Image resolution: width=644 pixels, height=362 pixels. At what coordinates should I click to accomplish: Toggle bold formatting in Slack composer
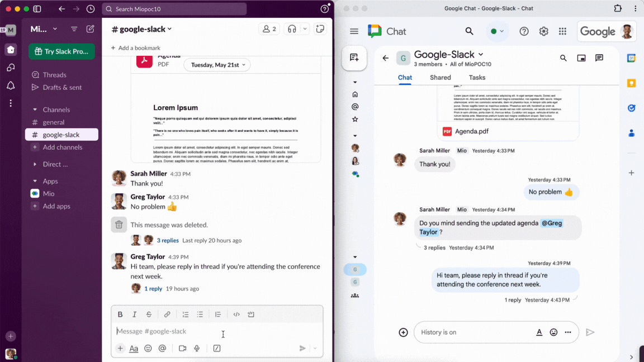(120, 315)
